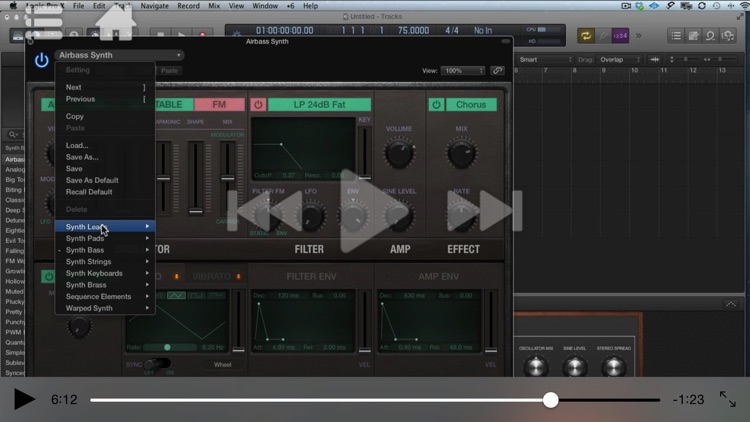Screen dimensions: 750x422
Task: Expand the Synth Leads submenu
Action: pyautogui.click(x=105, y=226)
